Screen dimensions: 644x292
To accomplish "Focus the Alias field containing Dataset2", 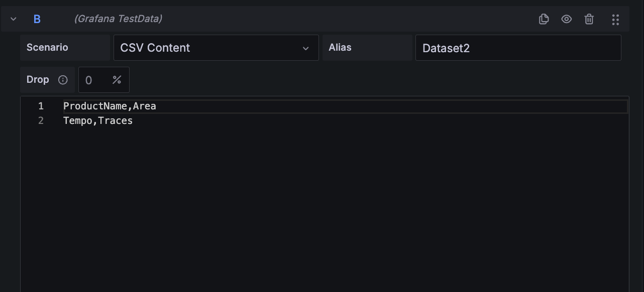I will pyautogui.click(x=518, y=48).
